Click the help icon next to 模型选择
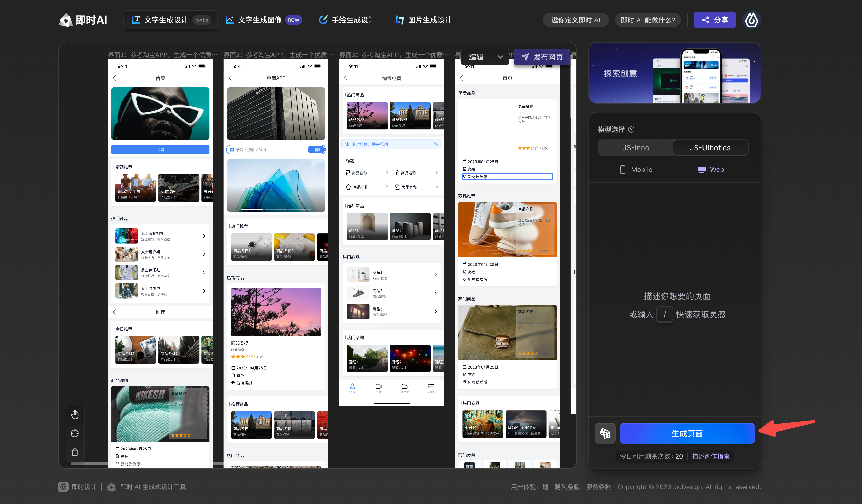Viewport: 862px width, 504px height. click(x=631, y=129)
